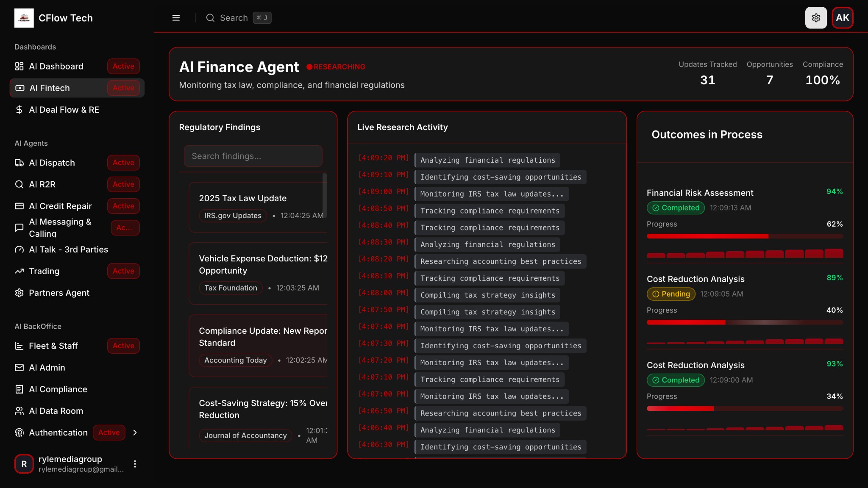Open the AI Compliance section

pyautogui.click(x=58, y=389)
